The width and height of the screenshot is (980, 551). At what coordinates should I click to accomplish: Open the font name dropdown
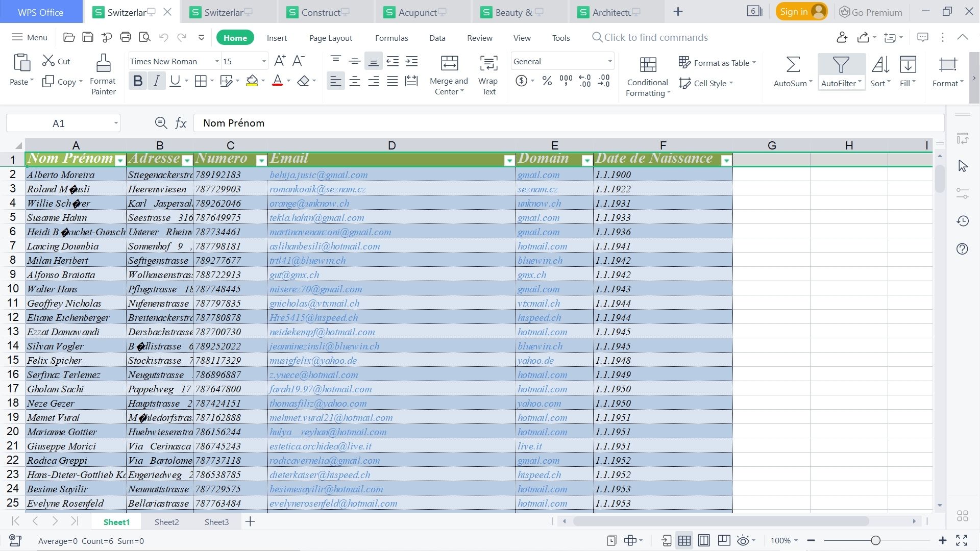tap(217, 61)
